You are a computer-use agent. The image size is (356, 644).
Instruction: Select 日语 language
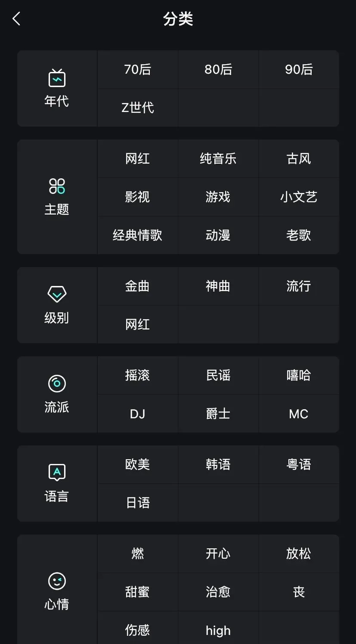click(x=138, y=503)
